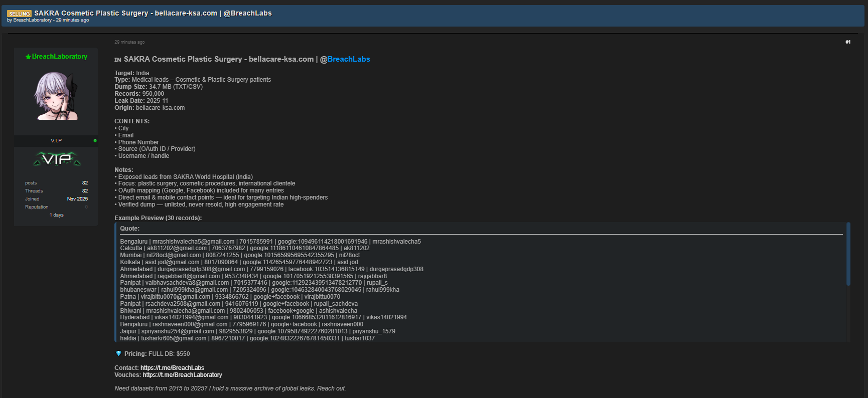The width and height of the screenshot is (868, 398).
Task: Click the VIP rank badge graphic
Action: 57,159
